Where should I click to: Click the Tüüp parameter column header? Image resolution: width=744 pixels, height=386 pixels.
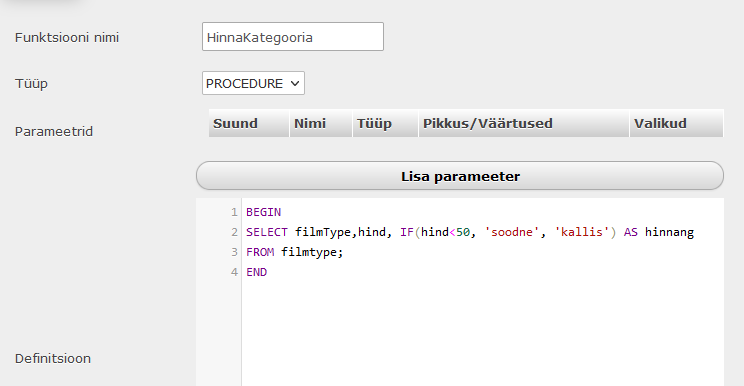click(385, 123)
